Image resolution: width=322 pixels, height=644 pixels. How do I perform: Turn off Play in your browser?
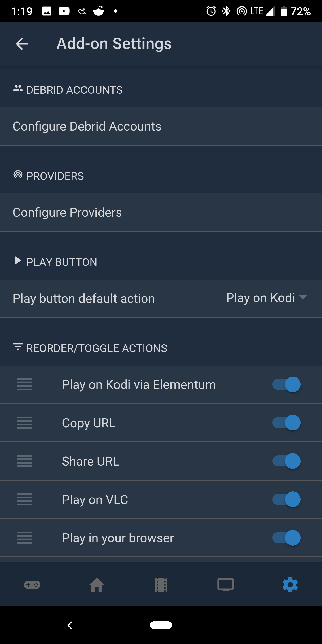coord(286,538)
